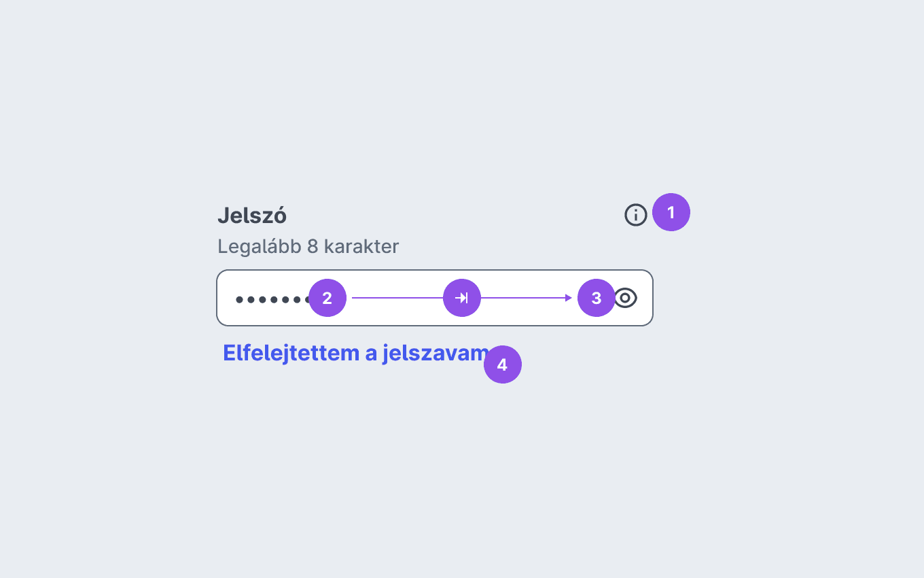Click the purple arrowhead pointing to badge 3
The width and height of the screenshot is (924, 578).
569,298
